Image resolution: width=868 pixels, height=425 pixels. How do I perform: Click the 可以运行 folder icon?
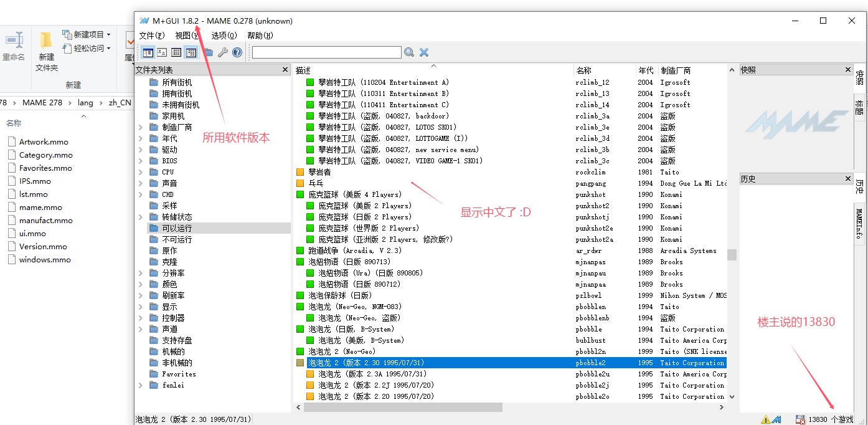154,228
